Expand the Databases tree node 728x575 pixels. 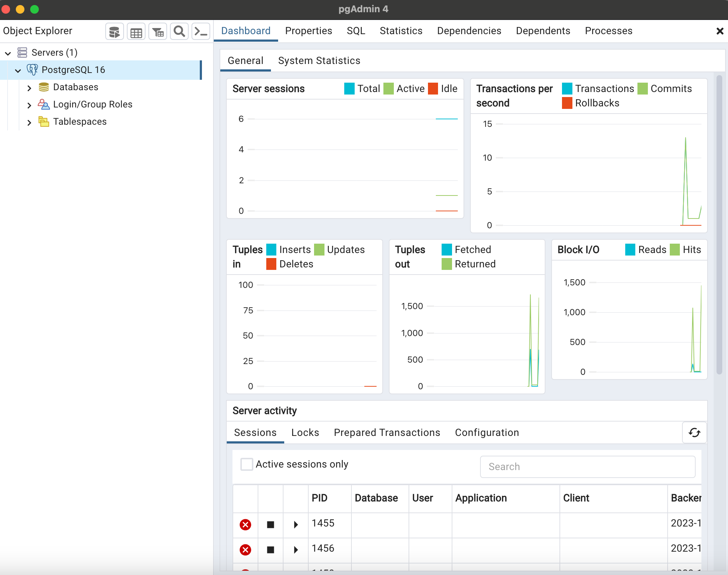click(29, 87)
